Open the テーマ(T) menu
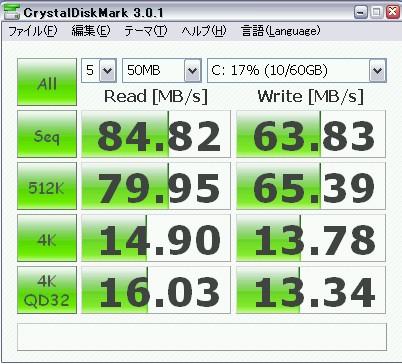Image resolution: width=402 pixels, height=364 pixels. point(146,31)
